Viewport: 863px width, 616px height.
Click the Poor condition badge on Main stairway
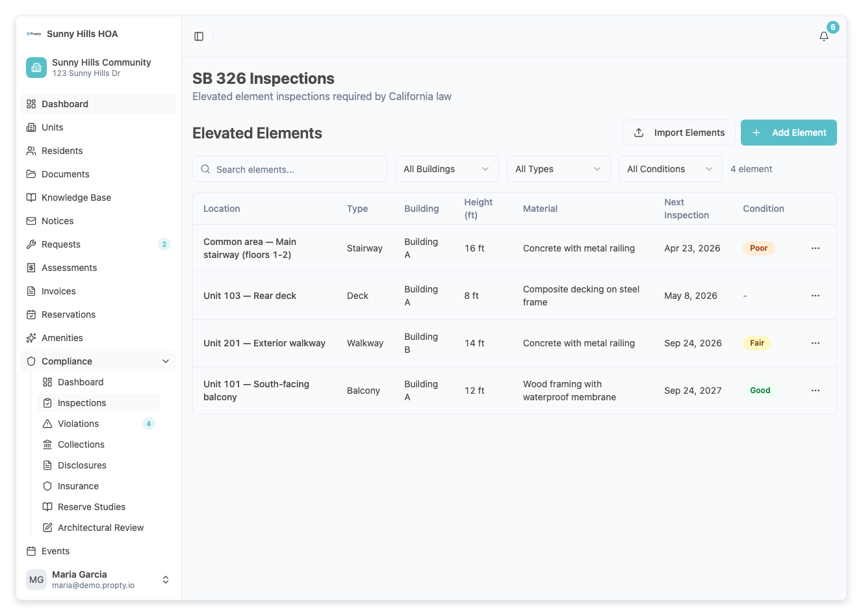pos(758,248)
